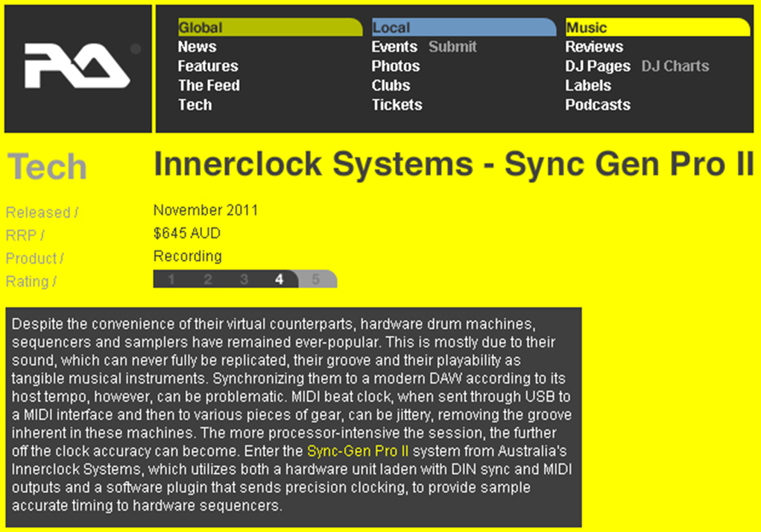This screenshot has height=532, width=761.
Task: Open DJ Pages link
Action: point(598,66)
